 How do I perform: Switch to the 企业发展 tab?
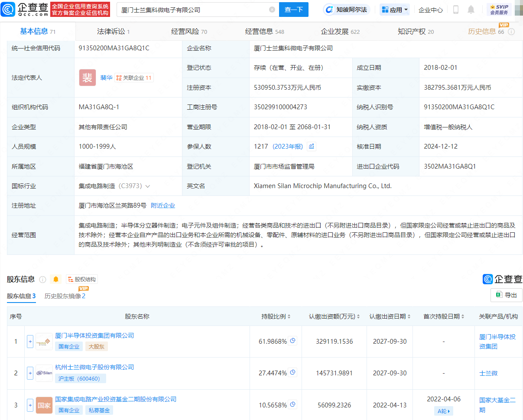point(340,31)
